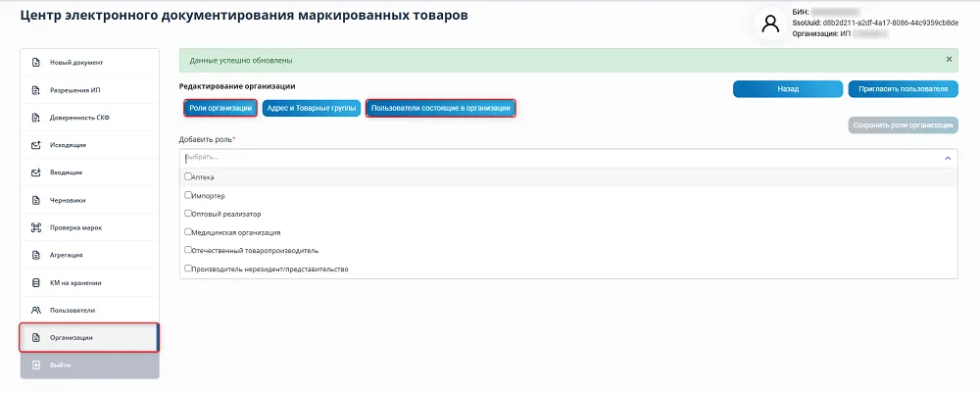Go to the КМ на хранении menu item
Viewport: 980px width, 394px height.
(x=89, y=282)
